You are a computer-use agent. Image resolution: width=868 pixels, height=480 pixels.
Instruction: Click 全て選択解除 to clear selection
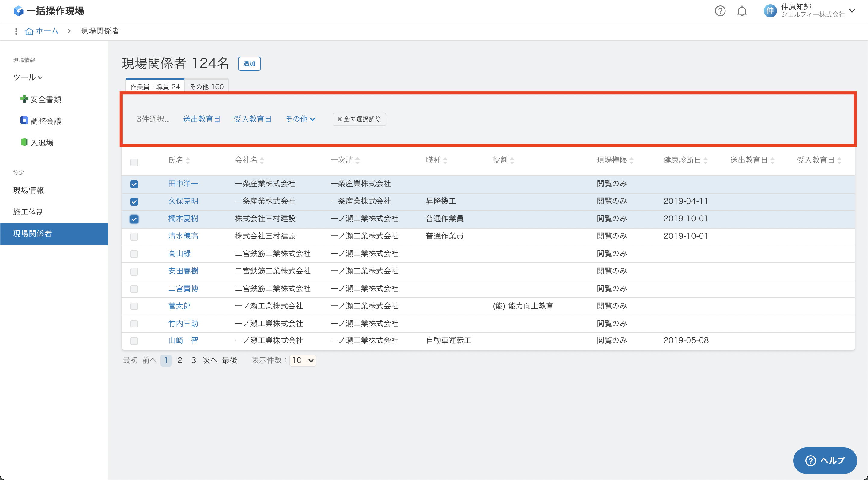coord(359,119)
